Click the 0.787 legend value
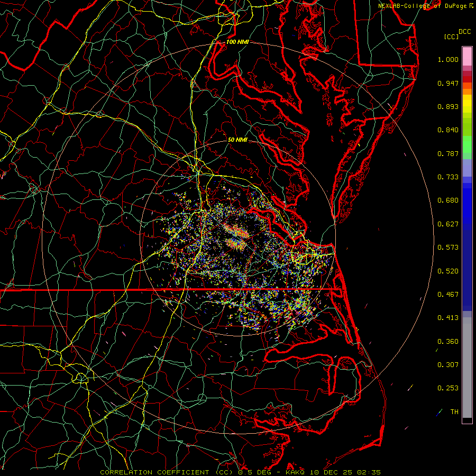476x476 pixels. [x=448, y=153]
